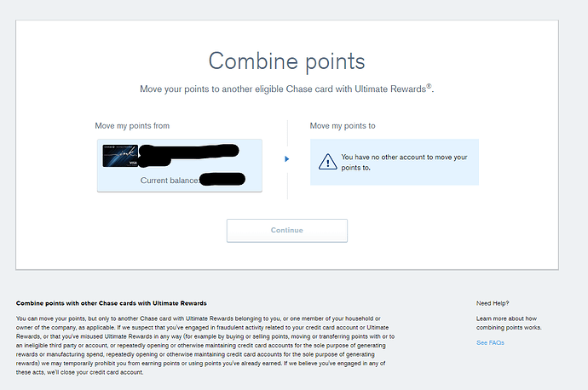Click the Combine points heading
Screen dimensions: 588x390
coord(286,61)
